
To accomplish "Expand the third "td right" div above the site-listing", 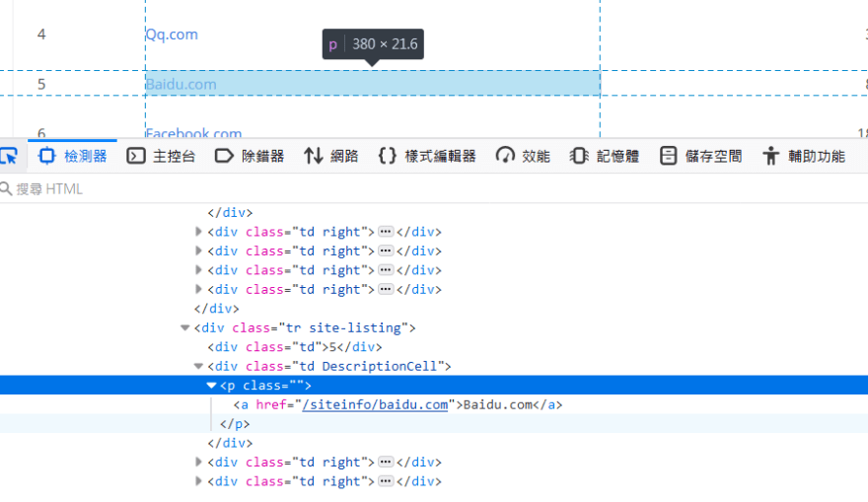I will tap(198, 270).
